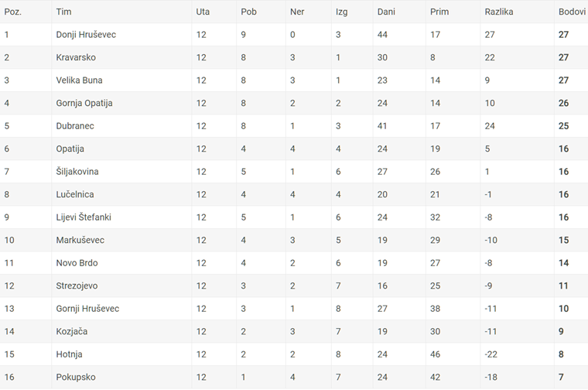Screen dimensions: 588x390
Task: Click the Hotnja team name
Action: pos(69,354)
